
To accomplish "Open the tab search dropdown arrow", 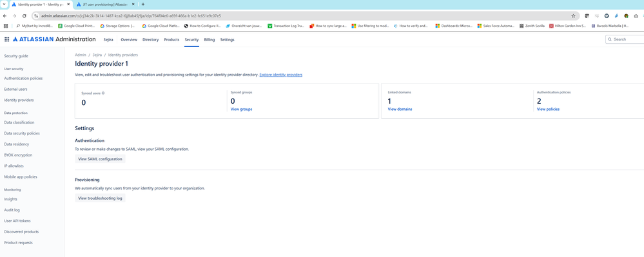I will point(4,4).
